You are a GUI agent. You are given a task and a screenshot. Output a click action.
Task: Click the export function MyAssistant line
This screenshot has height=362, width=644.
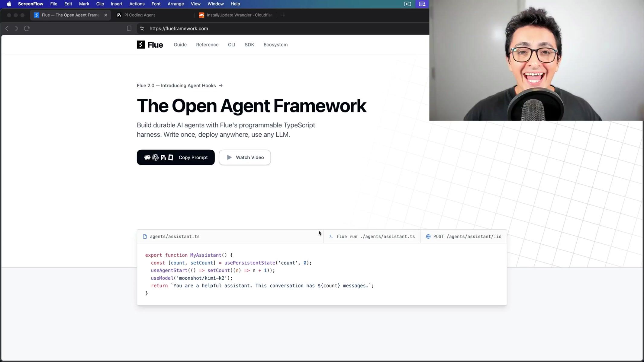[189, 255]
